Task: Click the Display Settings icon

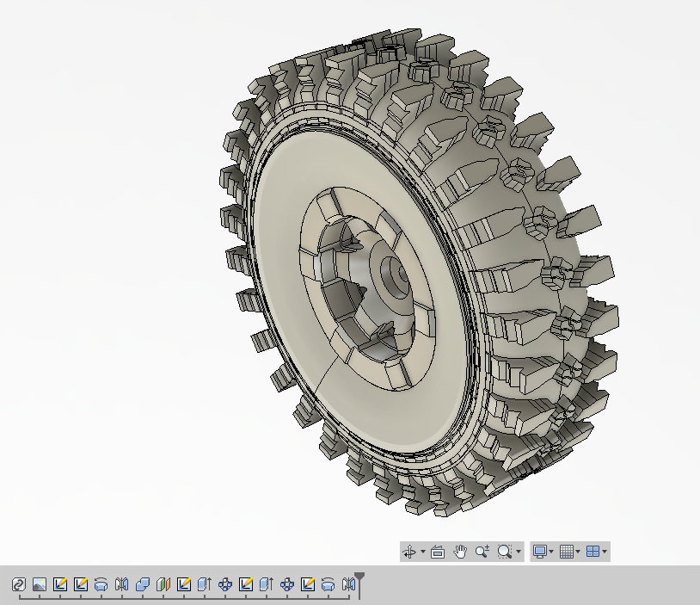Action: pyautogui.click(x=541, y=551)
